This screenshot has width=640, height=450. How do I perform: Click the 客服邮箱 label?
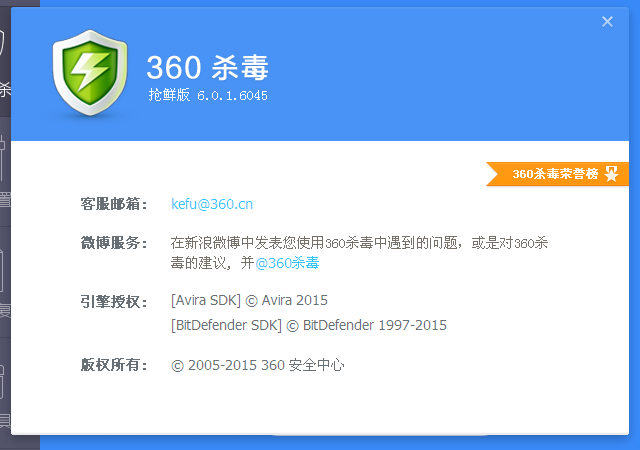click(114, 204)
